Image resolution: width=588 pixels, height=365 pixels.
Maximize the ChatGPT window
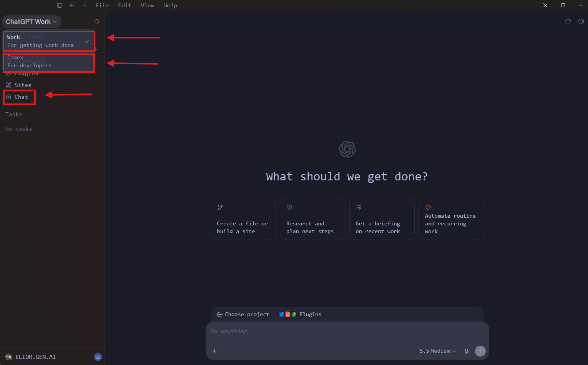click(563, 5)
